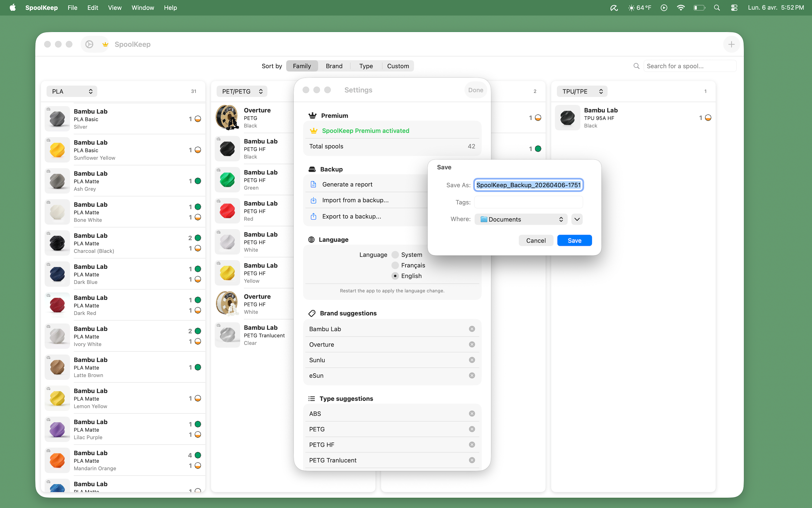Sort spools by Brand
Viewport: 812px width, 508px height.
[334, 66]
